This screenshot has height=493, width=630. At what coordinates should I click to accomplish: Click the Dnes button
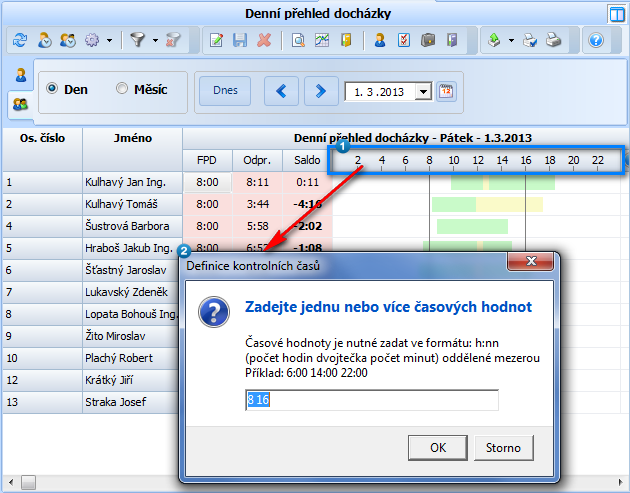coord(225,91)
